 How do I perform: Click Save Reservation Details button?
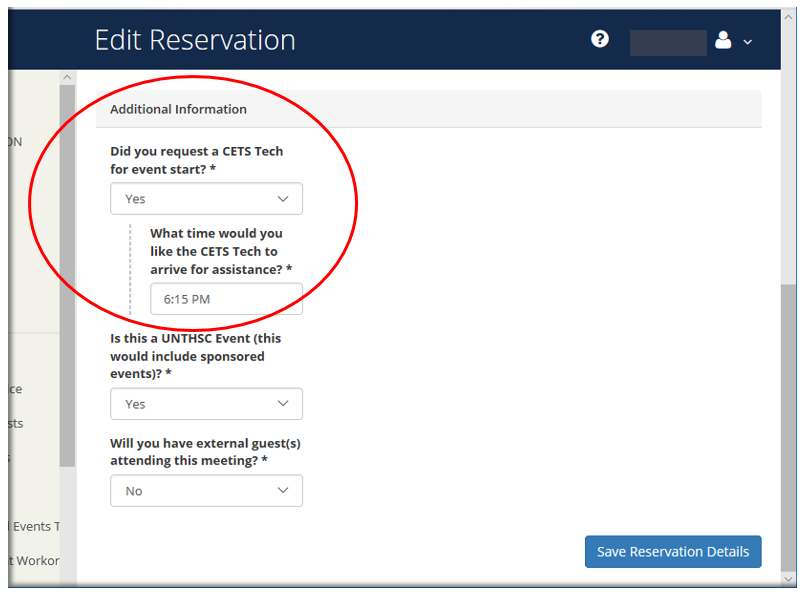(672, 552)
